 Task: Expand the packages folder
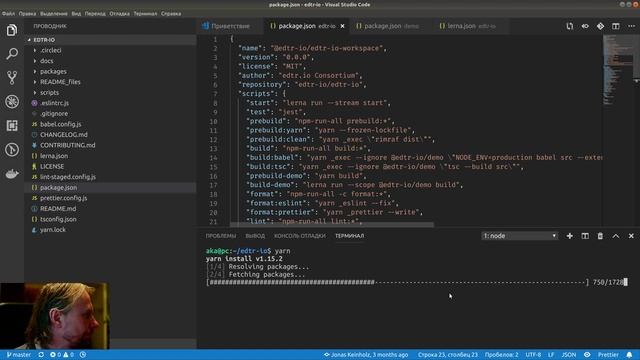coord(111,71)
